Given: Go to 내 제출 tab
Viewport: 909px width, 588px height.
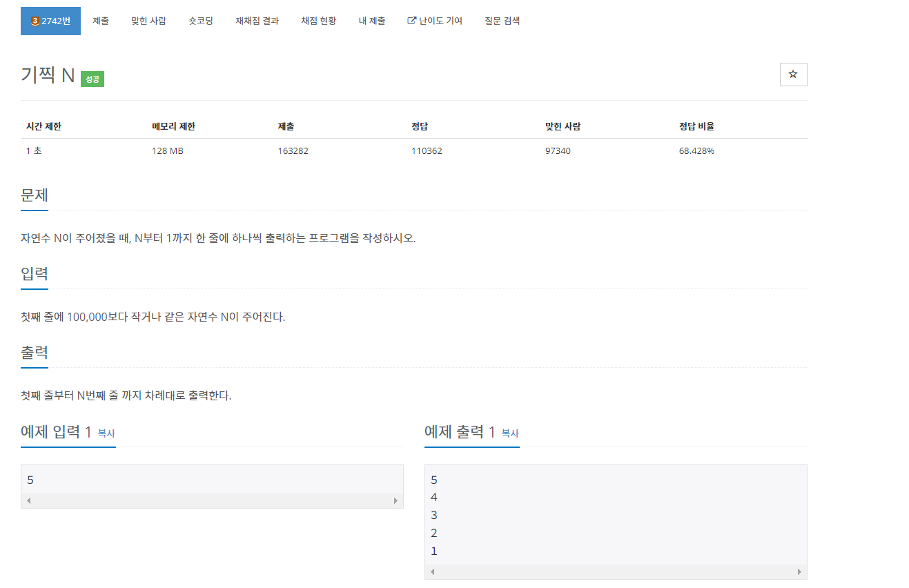Looking at the screenshot, I should pyautogui.click(x=372, y=21).
